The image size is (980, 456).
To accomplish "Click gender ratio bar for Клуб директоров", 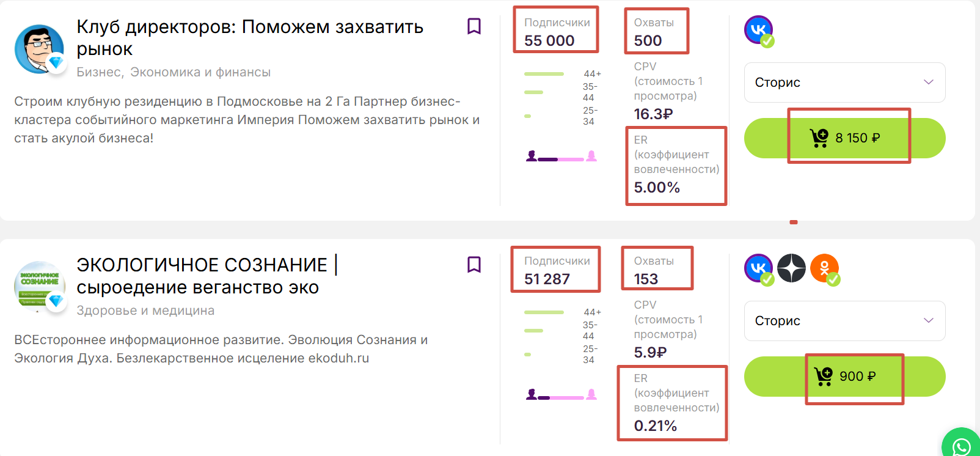I will coord(561,158).
